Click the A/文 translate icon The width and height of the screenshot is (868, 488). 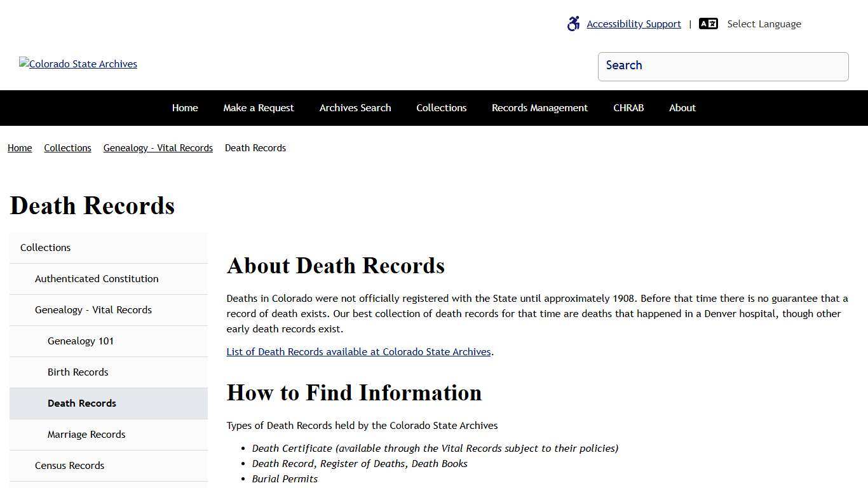tap(708, 24)
